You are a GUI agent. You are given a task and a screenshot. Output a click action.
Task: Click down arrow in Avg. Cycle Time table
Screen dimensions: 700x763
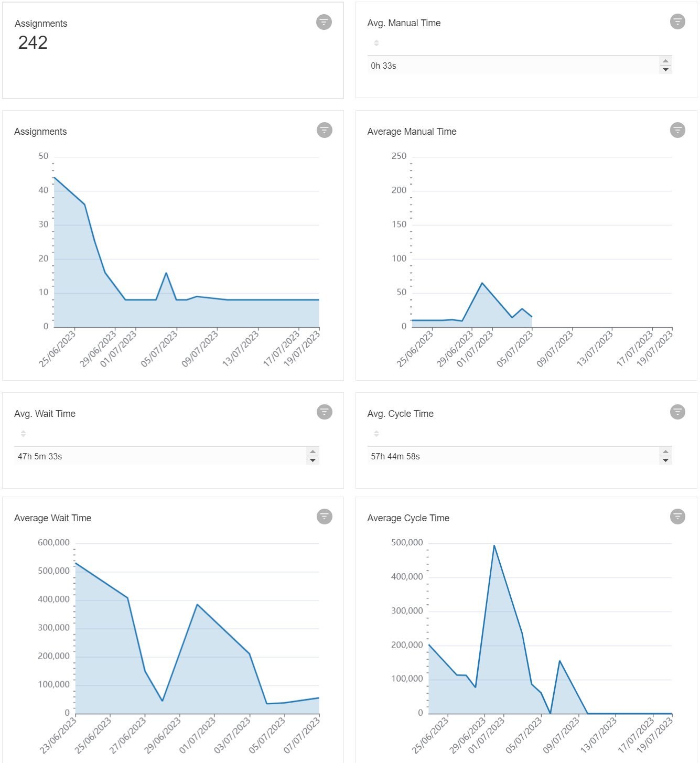(x=665, y=460)
